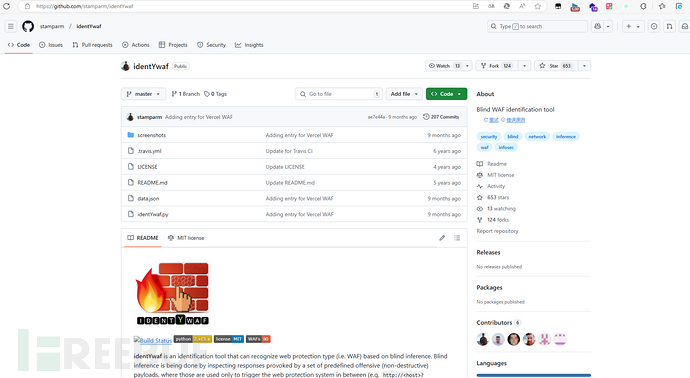Click the python version badge
690x378 pixels.
193,339
